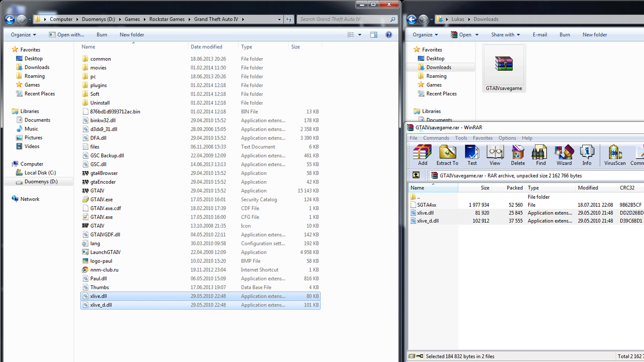This screenshot has width=644, height=362.
Task: Click the View icon in WinRAR
Action: [x=495, y=155]
